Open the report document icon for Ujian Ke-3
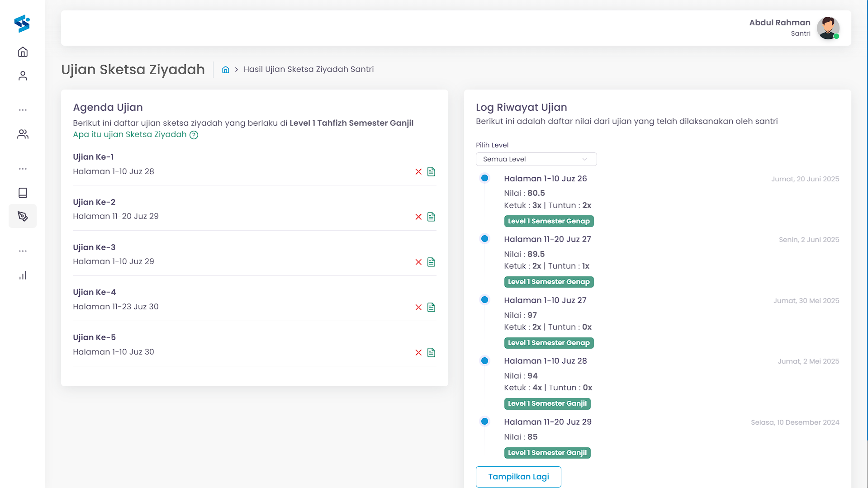 (431, 262)
